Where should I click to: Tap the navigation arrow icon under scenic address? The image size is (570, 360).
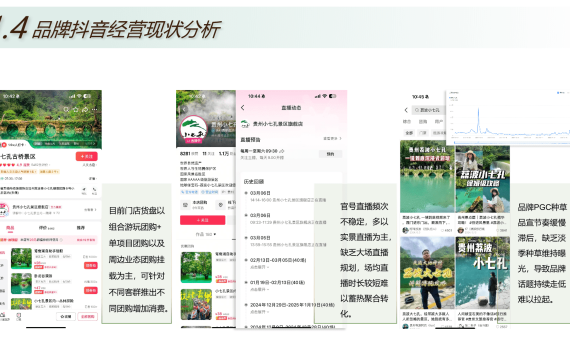(84, 190)
